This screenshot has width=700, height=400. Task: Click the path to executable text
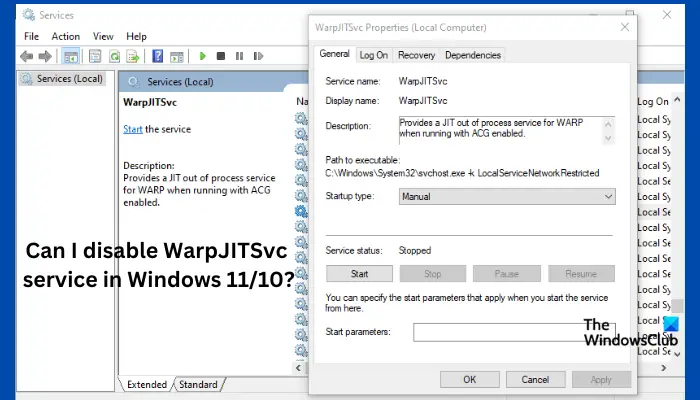coord(462,173)
